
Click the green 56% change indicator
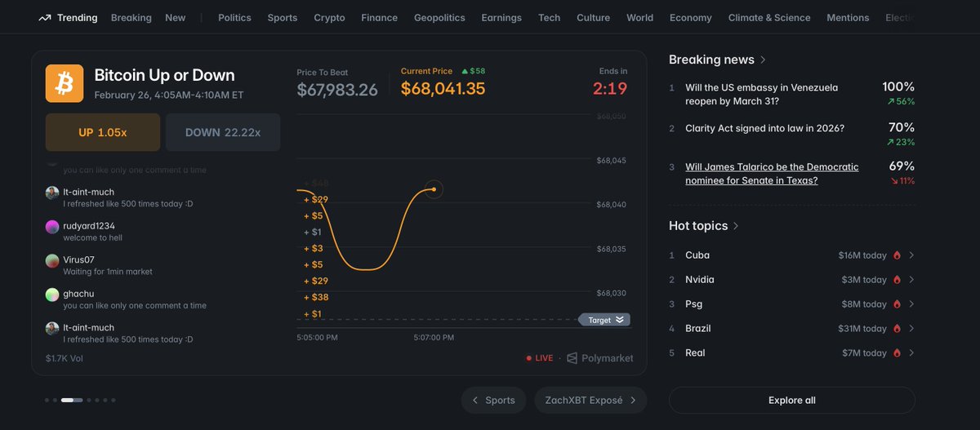[901, 102]
